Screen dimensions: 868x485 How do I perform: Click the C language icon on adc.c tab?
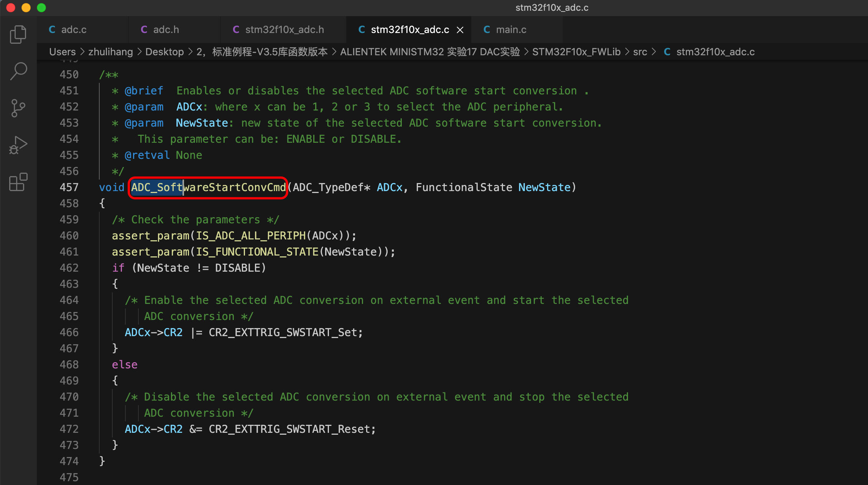pos(52,30)
